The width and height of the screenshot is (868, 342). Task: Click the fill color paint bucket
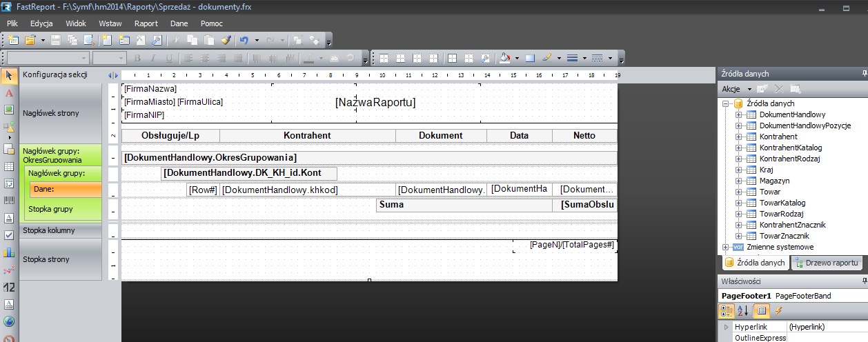point(504,58)
